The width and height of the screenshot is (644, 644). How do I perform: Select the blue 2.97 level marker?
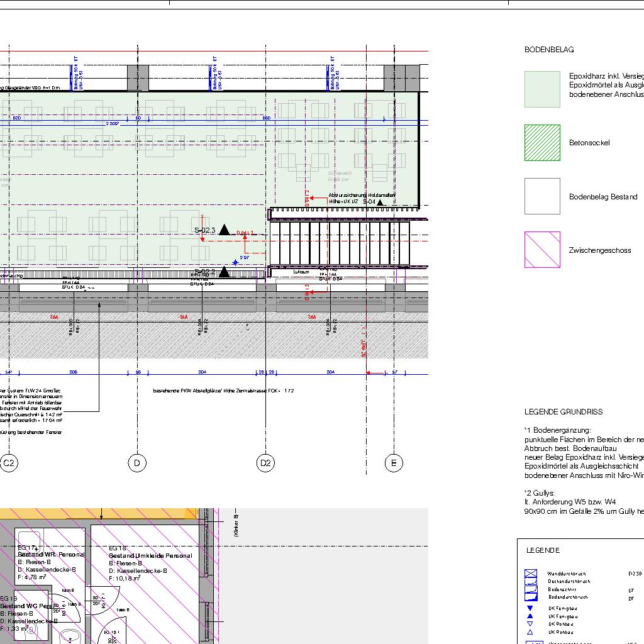point(235,262)
